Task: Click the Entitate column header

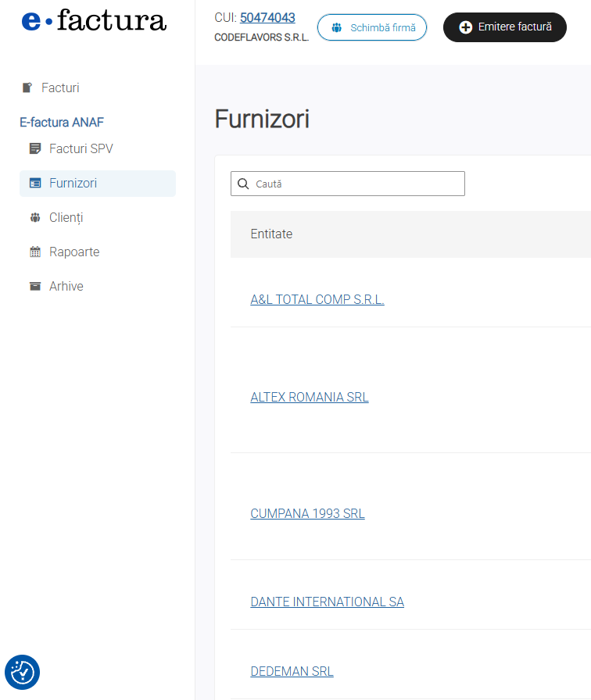Action: click(271, 234)
